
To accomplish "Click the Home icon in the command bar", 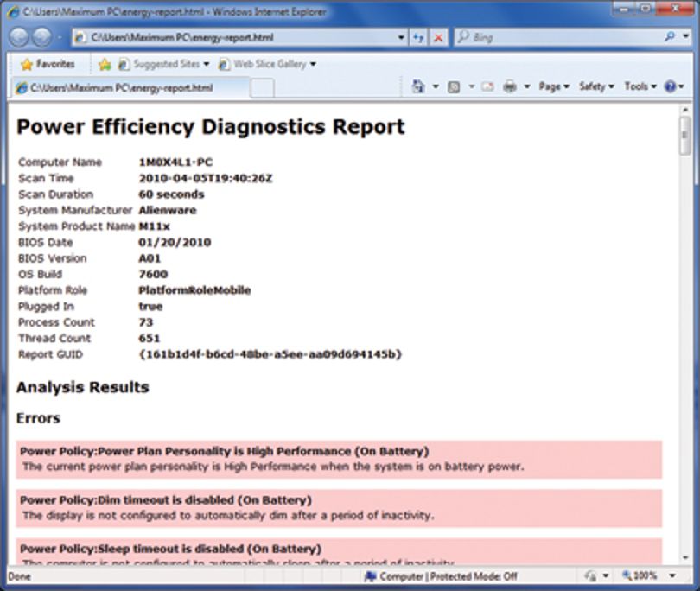I will pos(418,86).
